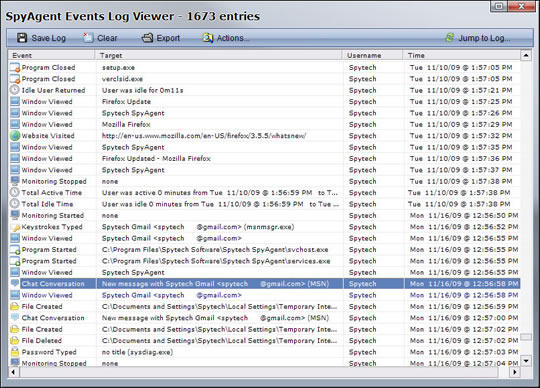Select the highlighted Chat Conversation row
Screen dimensions: 540x388
coord(264,284)
